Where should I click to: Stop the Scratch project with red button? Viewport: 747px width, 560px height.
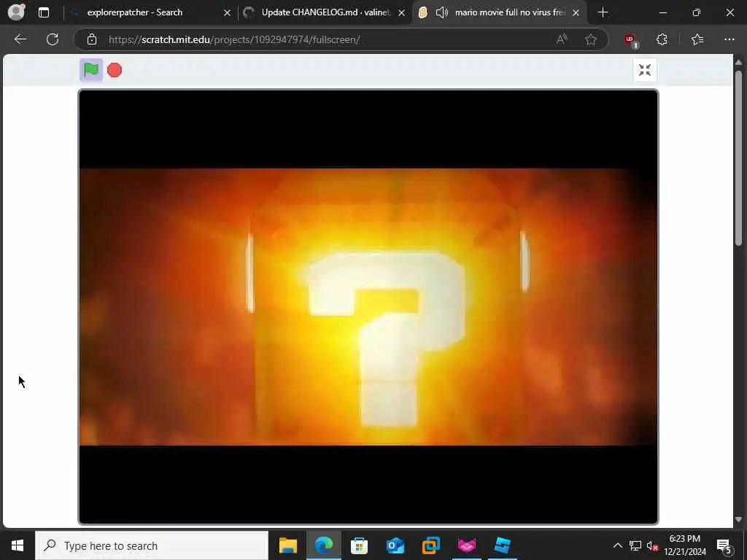[x=115, y=70]
